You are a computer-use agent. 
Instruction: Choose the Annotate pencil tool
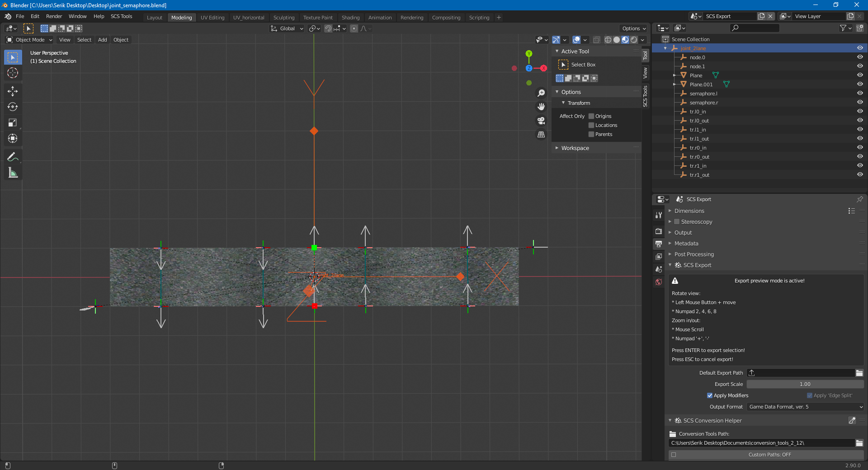click(x=13, y=157)
